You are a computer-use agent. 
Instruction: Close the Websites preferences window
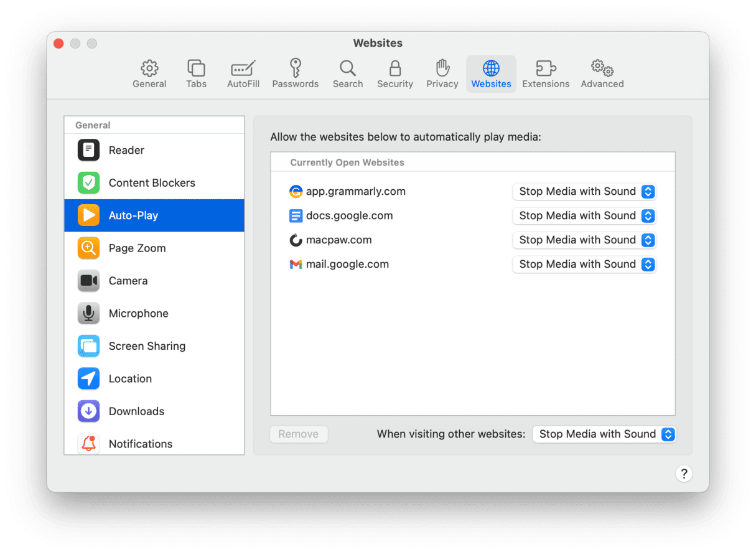(58, 44)
